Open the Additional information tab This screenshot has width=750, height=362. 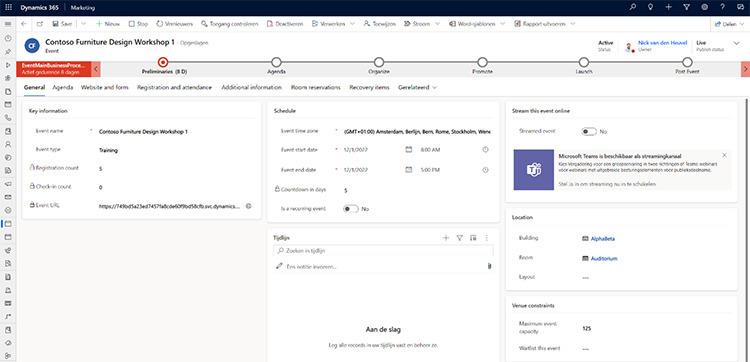252,88
